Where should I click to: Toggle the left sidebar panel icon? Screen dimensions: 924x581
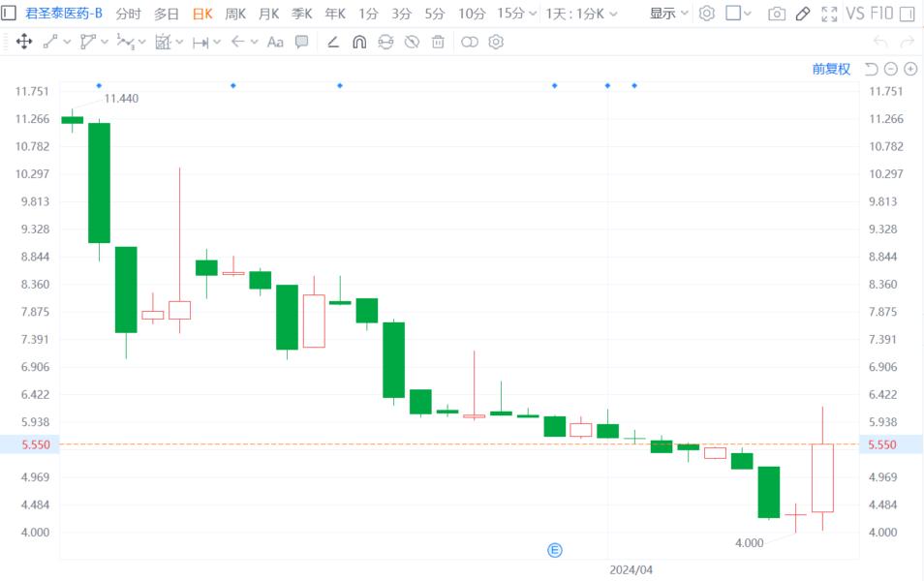click(9, 13)
